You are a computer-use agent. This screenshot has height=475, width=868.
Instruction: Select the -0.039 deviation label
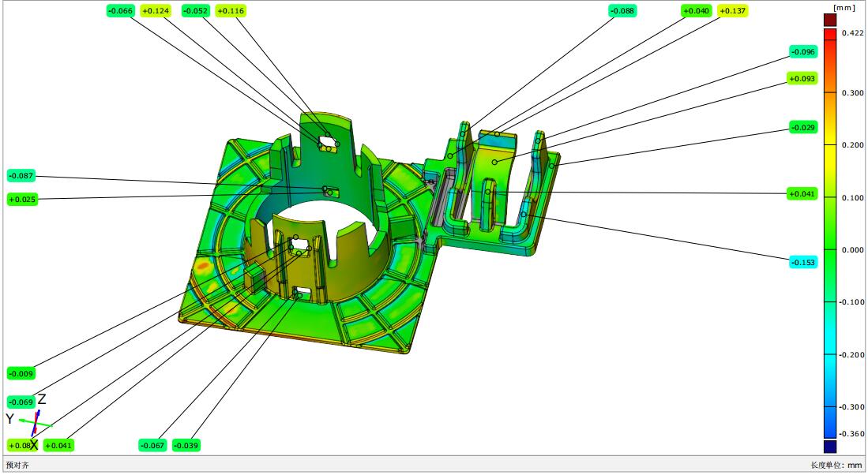186,446
